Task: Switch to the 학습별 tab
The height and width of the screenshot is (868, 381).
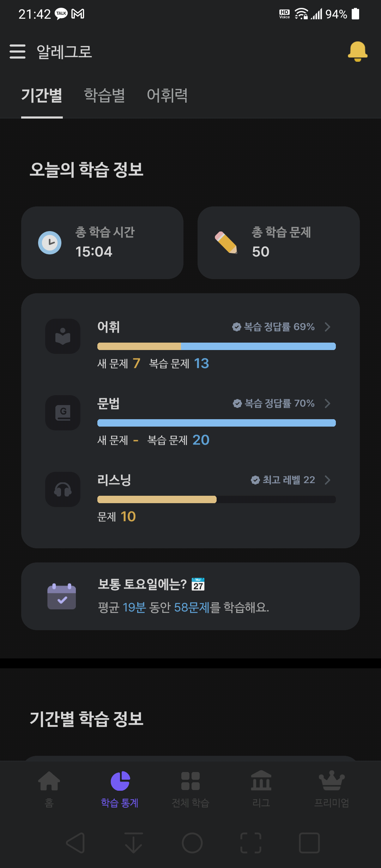Action: [104, 96]
